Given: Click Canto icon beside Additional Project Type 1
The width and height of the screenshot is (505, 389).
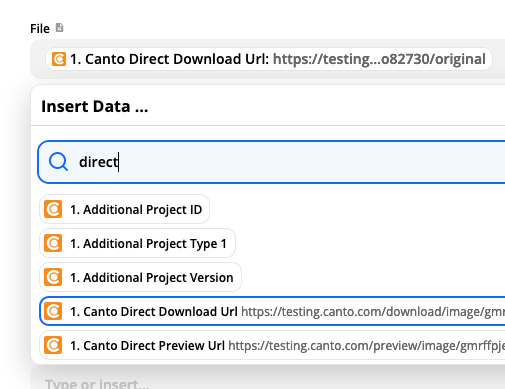Looking at the screenshot, I should 53,243.
